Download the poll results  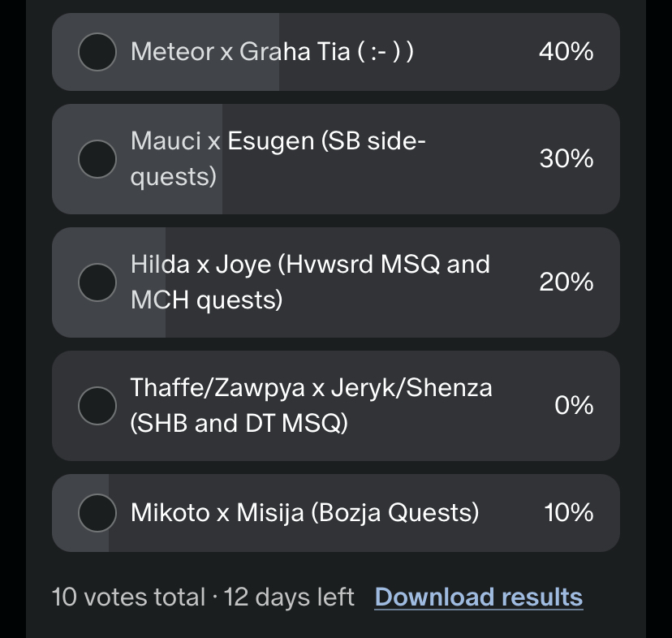pos(478,597)
